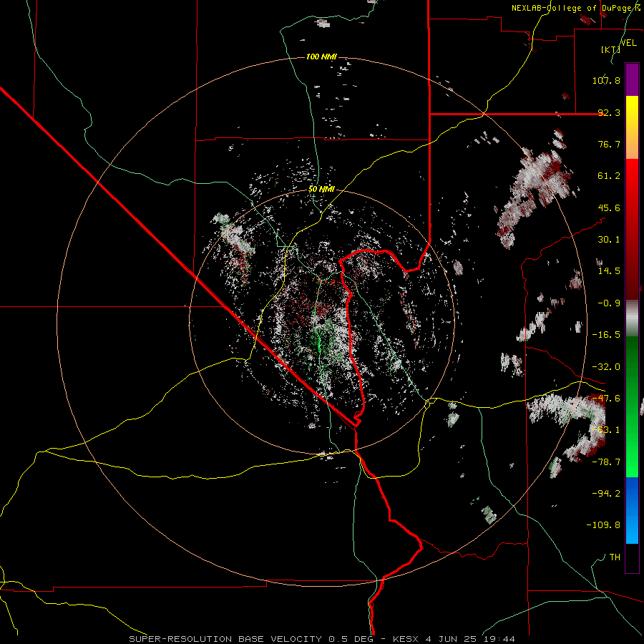Click the TH label on the color bar
This screenshot has height=644, width=644.
coord(615,557)
